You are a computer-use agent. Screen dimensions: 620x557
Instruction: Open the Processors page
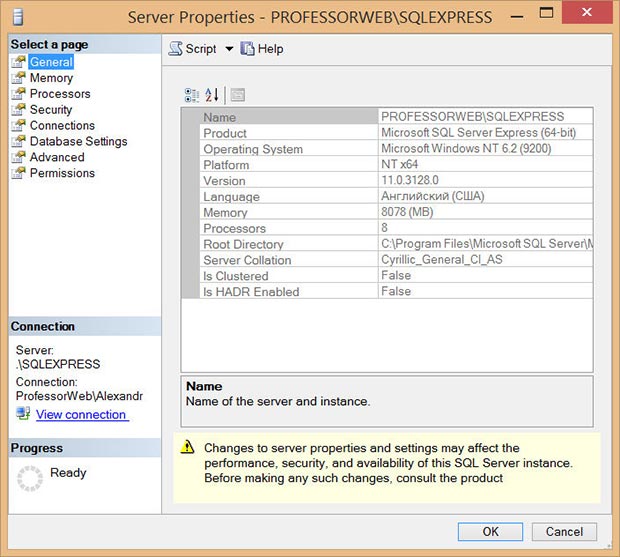point(60,94)
